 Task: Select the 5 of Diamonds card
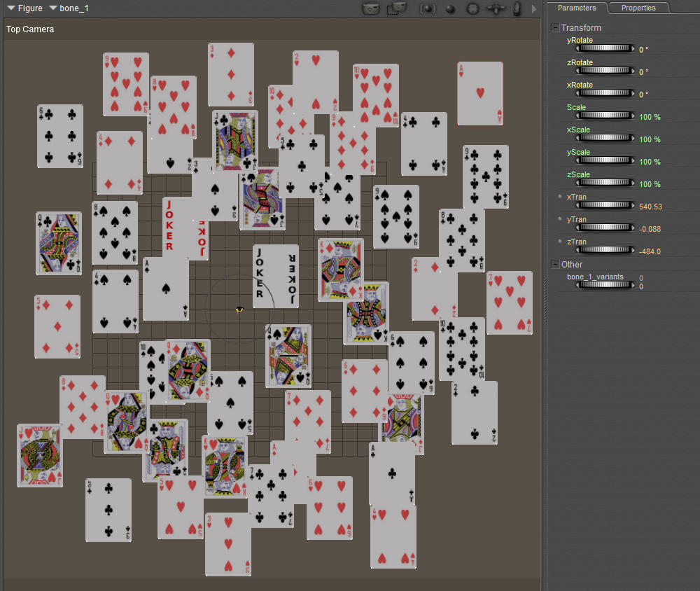click(57, 326)
